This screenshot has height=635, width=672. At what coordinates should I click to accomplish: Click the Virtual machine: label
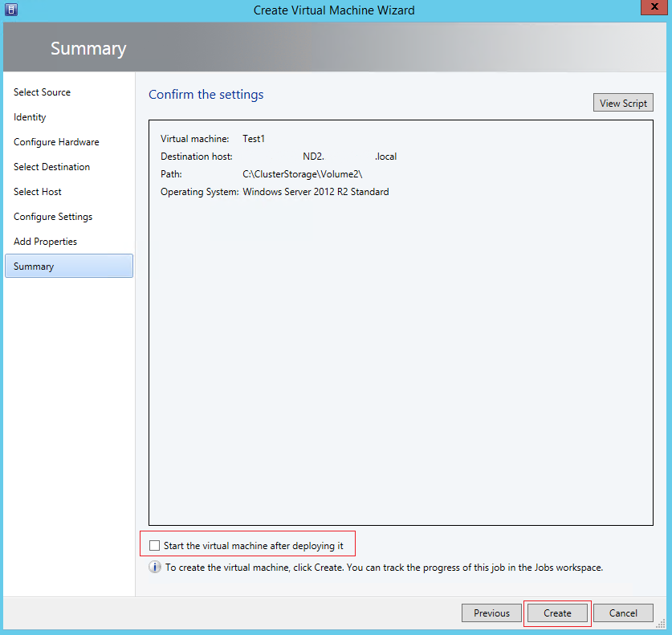pos(194,139)
